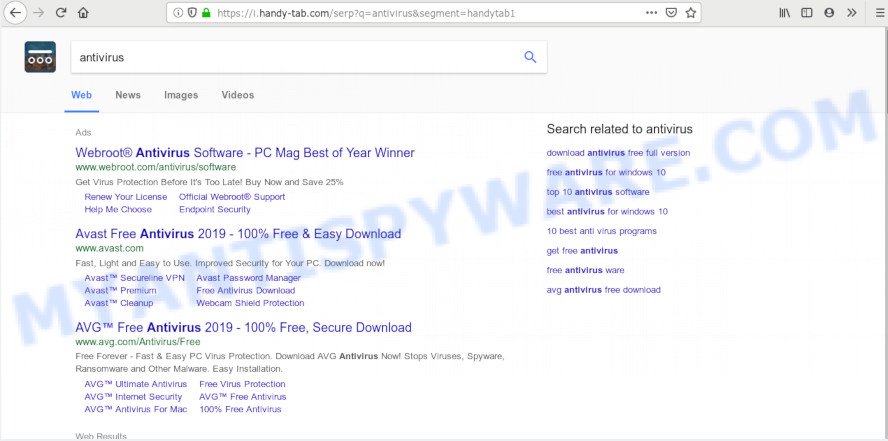Open Renew Your License link

(x=126, y=197)
